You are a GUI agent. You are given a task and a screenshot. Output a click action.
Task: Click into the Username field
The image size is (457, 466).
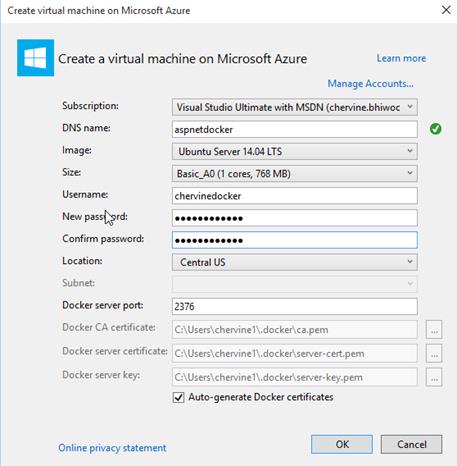295,196
